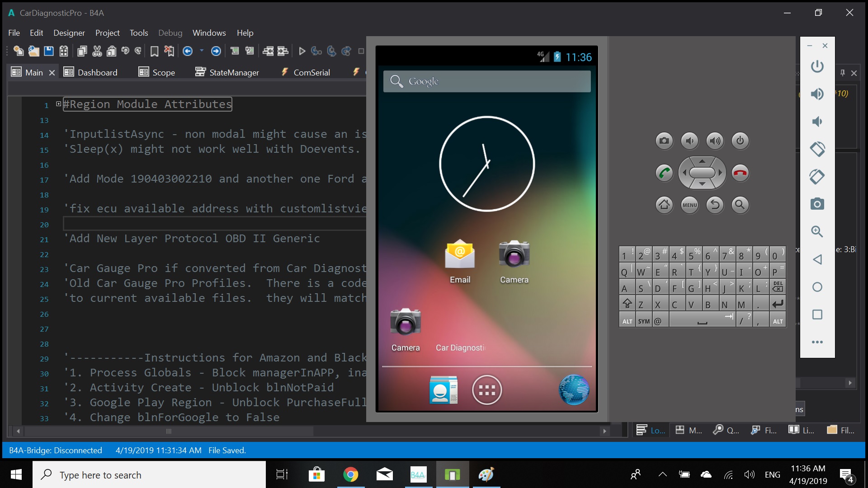Screen dimensions: 868x488
Task: Click the Run play arrow icon
Action: (302, 51)
